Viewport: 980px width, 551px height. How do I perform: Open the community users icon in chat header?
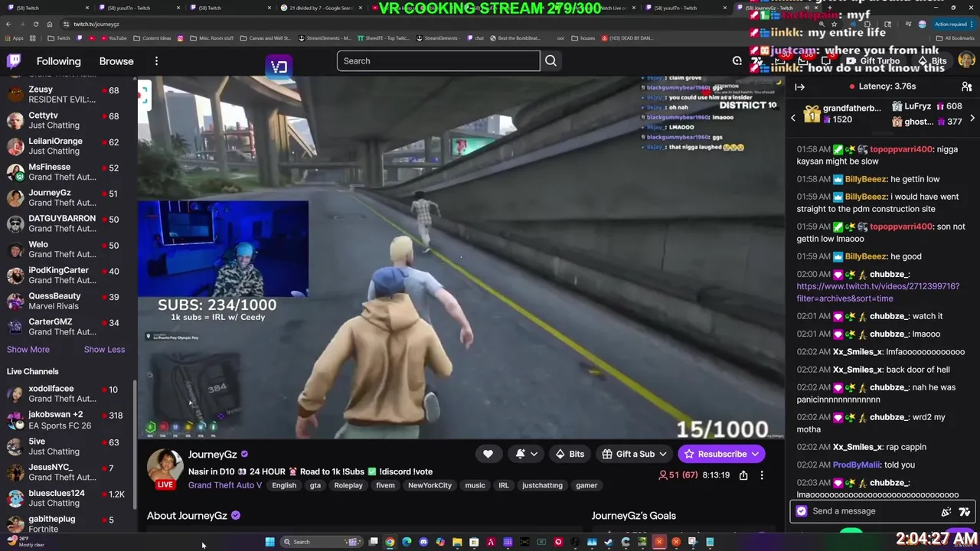tap(966, 87)
